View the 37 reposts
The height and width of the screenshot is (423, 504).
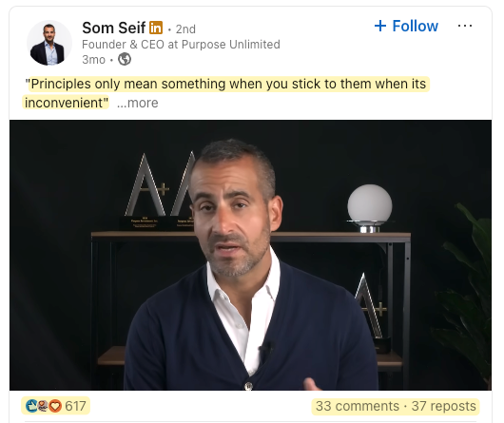click(443, 406)
